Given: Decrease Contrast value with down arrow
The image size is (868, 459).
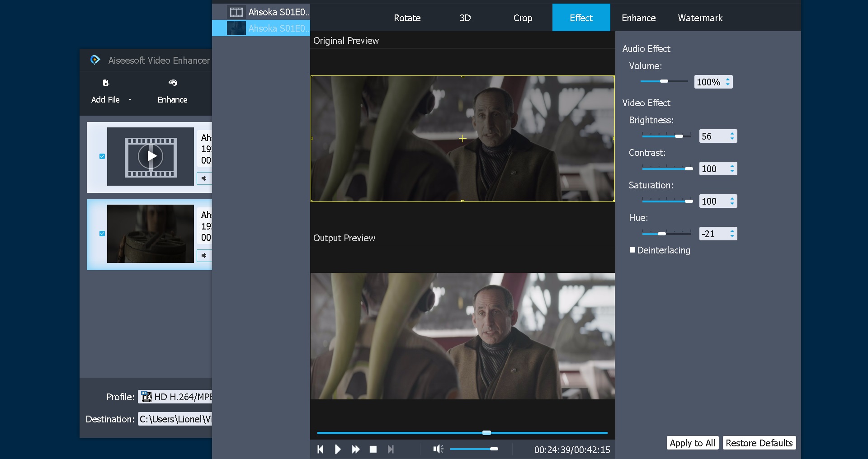Looking at the screenshot, I should click(x=732, y=171).
